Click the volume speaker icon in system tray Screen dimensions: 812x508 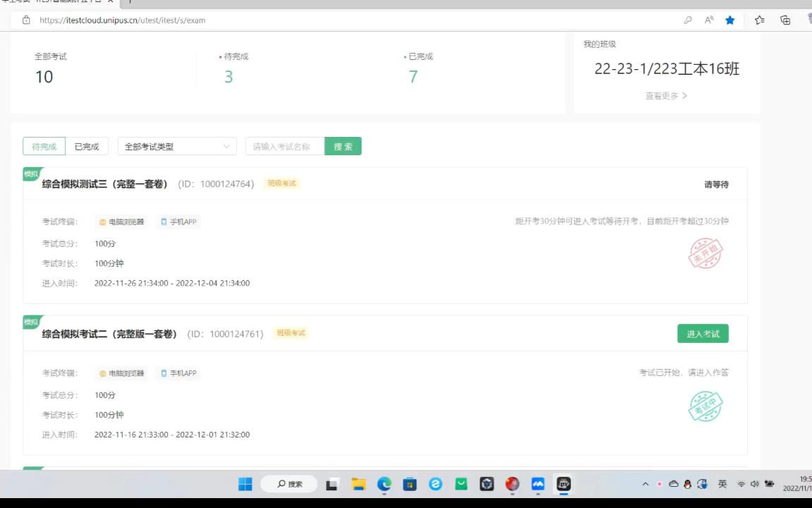click(755, 484)
